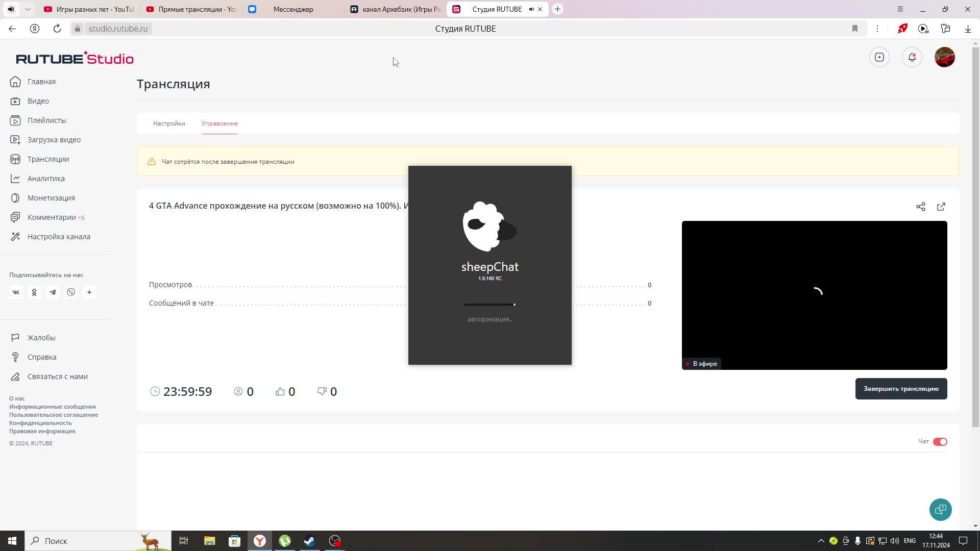The height and width of the screenshot is (551, 980).
Task: Click the share icon above the stream preview
Action: point(920,207)
